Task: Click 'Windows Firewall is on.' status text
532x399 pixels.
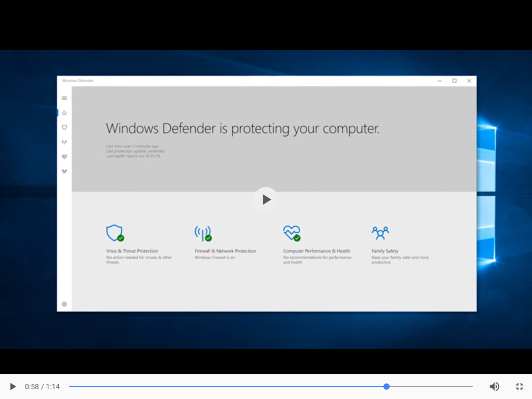Action: coord(215,258)
